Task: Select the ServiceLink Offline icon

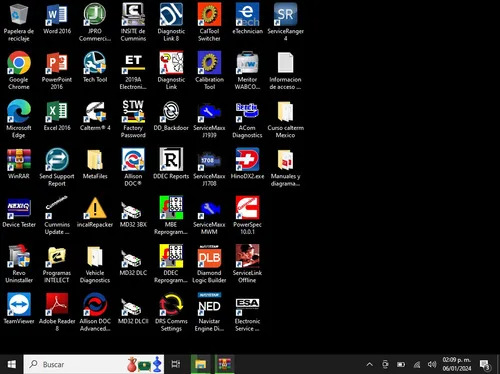Action: [247, 264]
